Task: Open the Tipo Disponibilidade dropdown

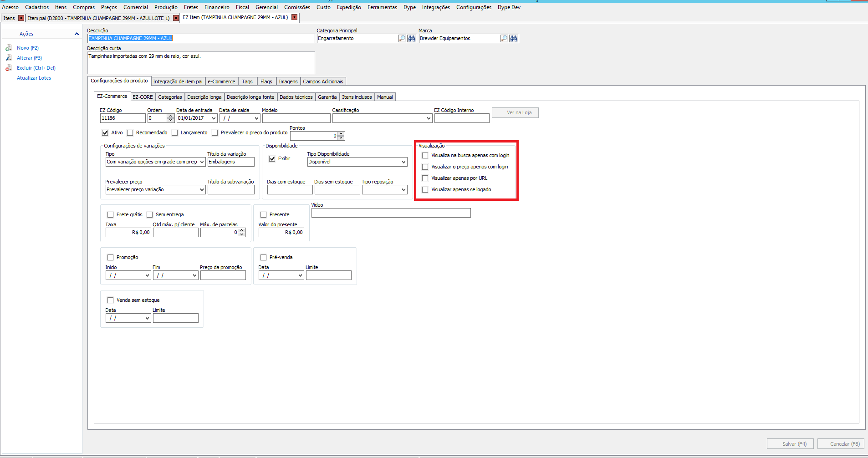Action: (403, 162)
